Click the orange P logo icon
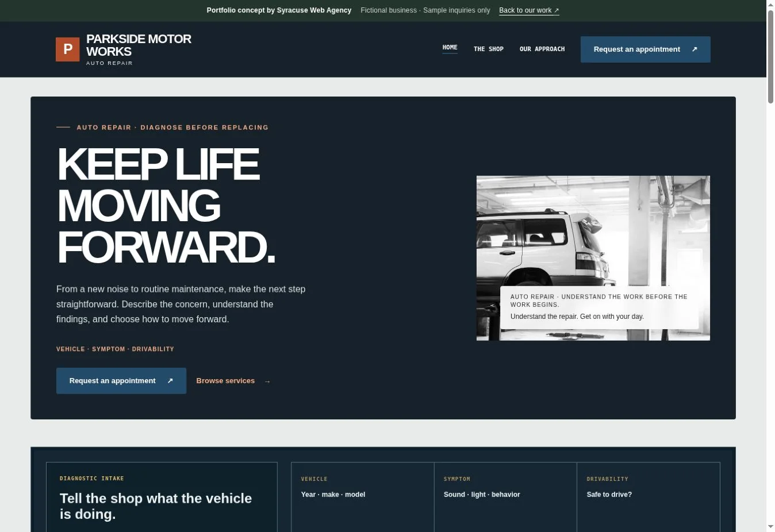This screenshot has height=532, width=775. point(67,49)
